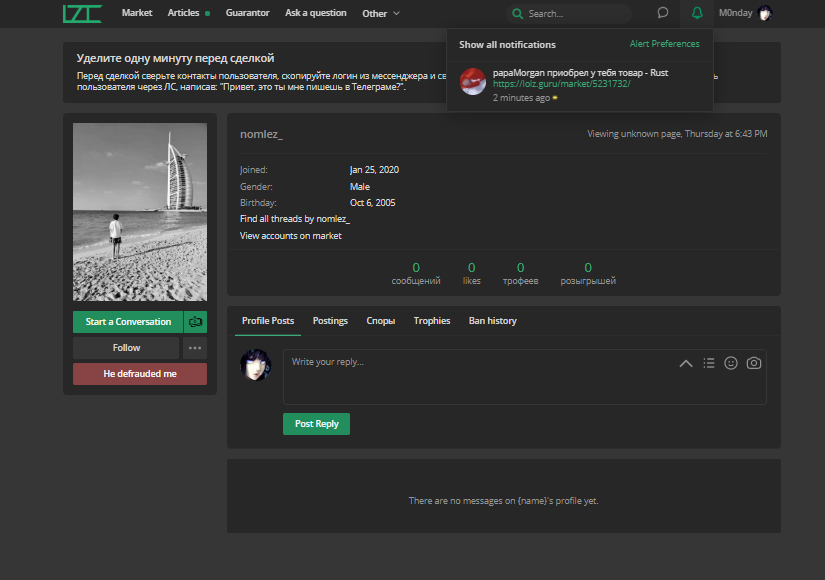Click the LZT site logo
825x580 pixels.
82,14
